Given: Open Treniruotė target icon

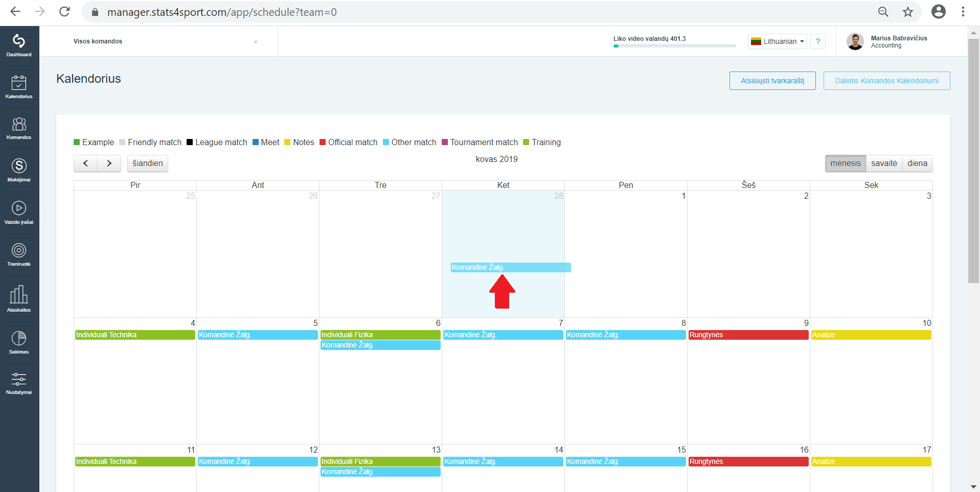Looking at the screenshot, I should (19, 254).
